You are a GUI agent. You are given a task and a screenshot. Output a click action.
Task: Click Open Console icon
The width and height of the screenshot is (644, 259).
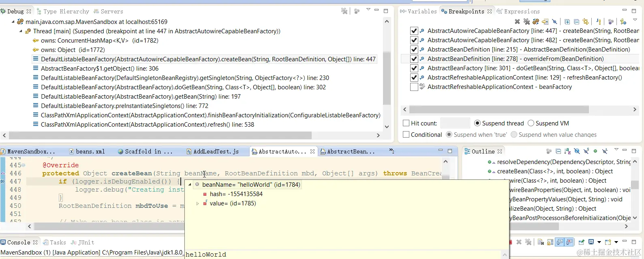click(x=608, y=242)
